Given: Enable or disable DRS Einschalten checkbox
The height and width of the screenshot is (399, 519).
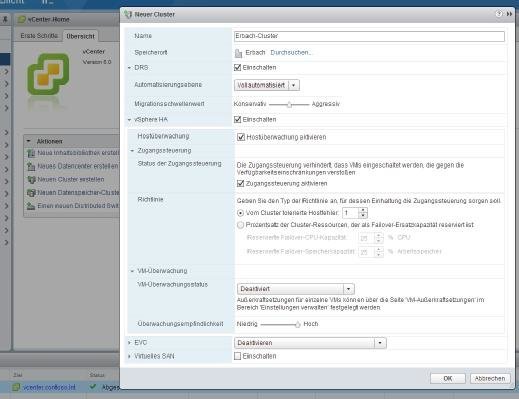Looking at the screenshot, I should tap(238, 68).
